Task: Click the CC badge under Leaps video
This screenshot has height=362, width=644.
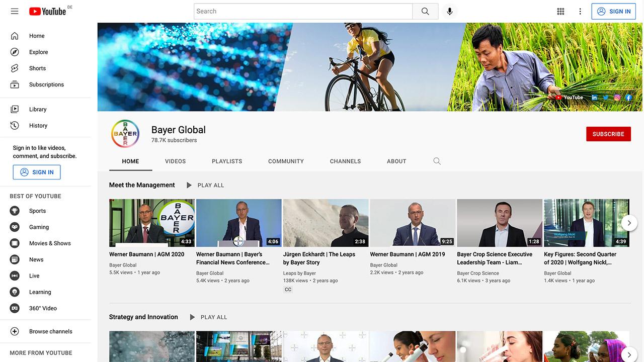Action: [x=288, y=290]
